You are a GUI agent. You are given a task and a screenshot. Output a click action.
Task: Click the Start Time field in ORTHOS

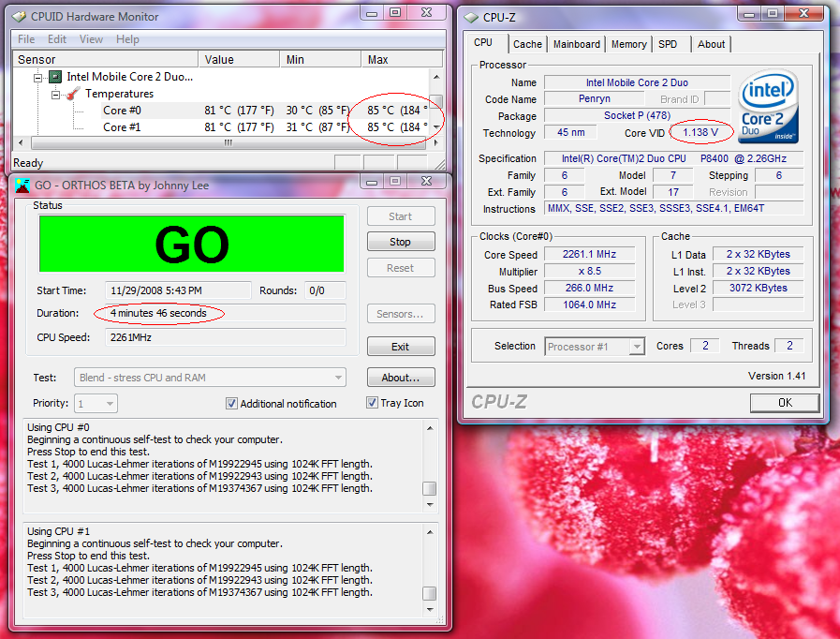pyautogui.click(x=178, y=290)
